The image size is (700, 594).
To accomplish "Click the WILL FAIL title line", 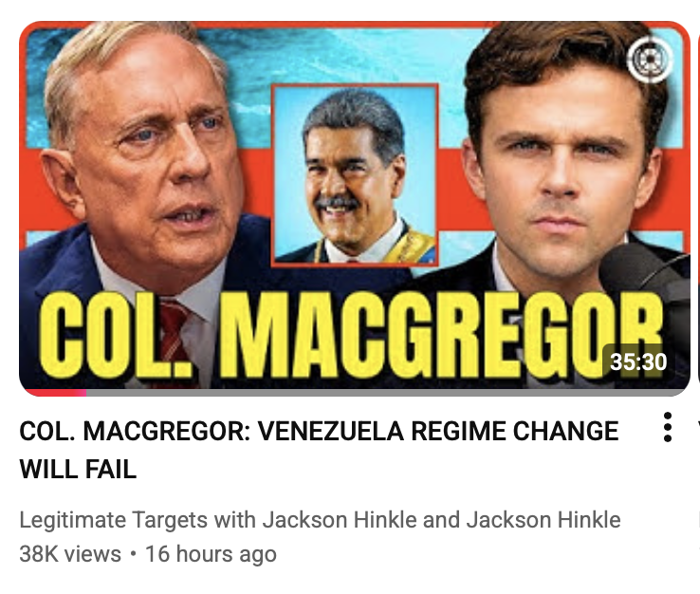I will [x=78, y=470].
